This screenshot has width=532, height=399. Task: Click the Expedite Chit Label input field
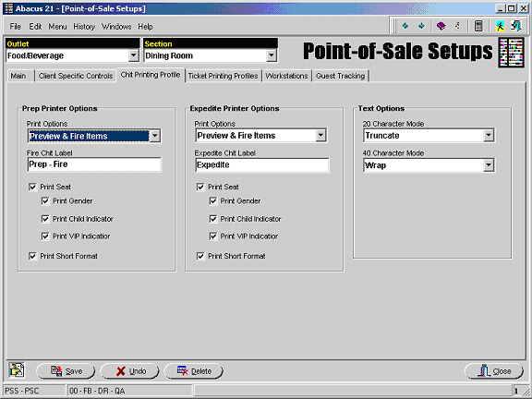point(262,165)
